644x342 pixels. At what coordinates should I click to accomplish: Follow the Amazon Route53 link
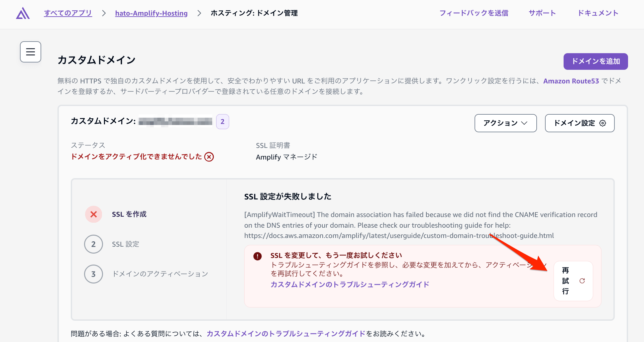click(571, 81)
